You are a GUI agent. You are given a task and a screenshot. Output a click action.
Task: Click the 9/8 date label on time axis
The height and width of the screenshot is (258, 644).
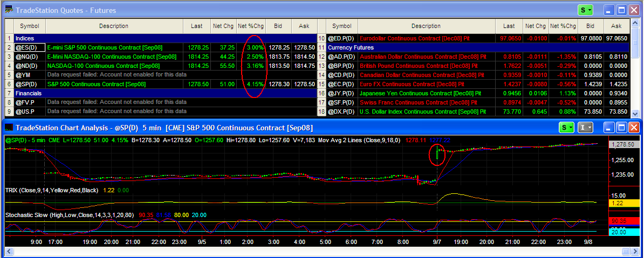(x=588, y=242)
